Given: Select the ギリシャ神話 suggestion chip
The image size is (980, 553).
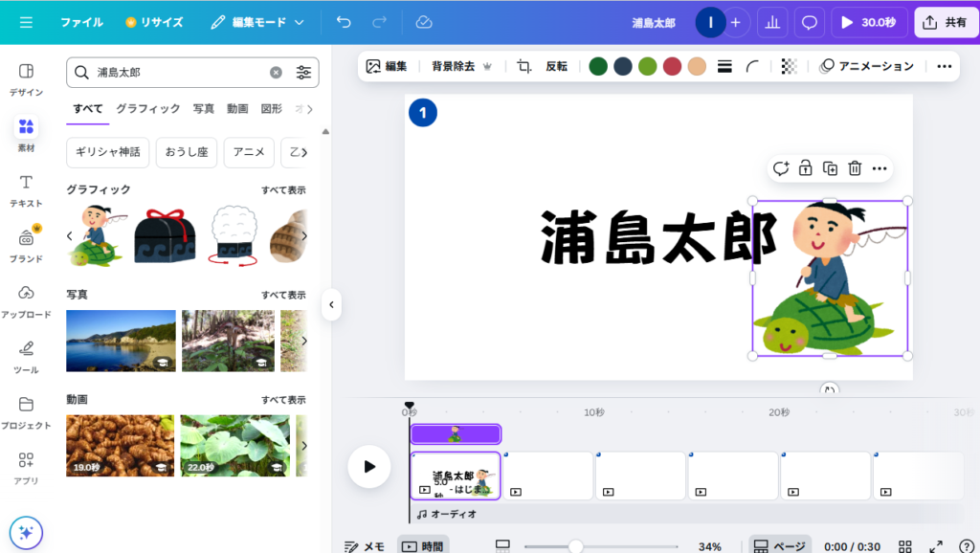Looking at the screenshot, I should 107,152.
